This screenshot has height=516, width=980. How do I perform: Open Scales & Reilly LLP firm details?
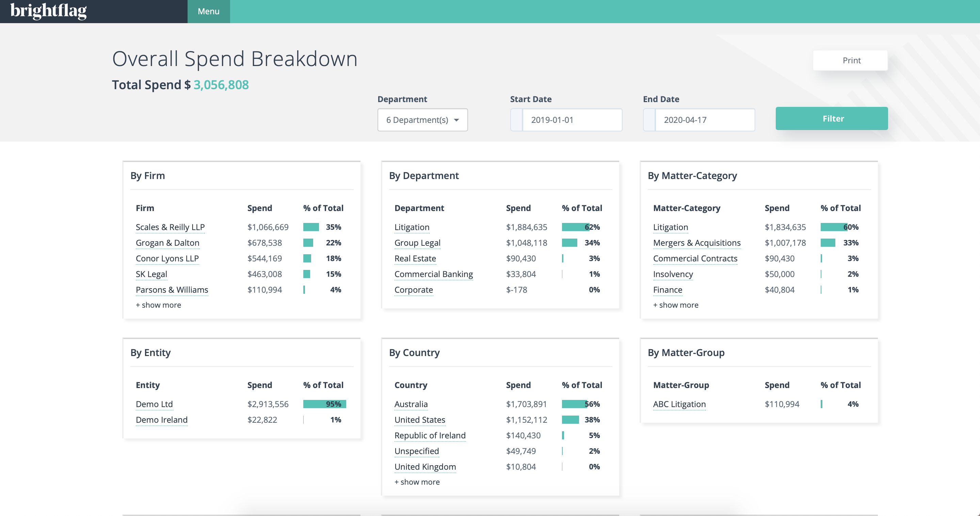170,227
